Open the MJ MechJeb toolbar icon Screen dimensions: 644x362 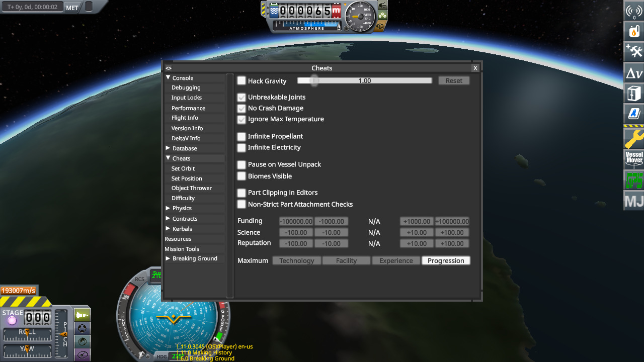pyautogui.click(x=634, y=201)
